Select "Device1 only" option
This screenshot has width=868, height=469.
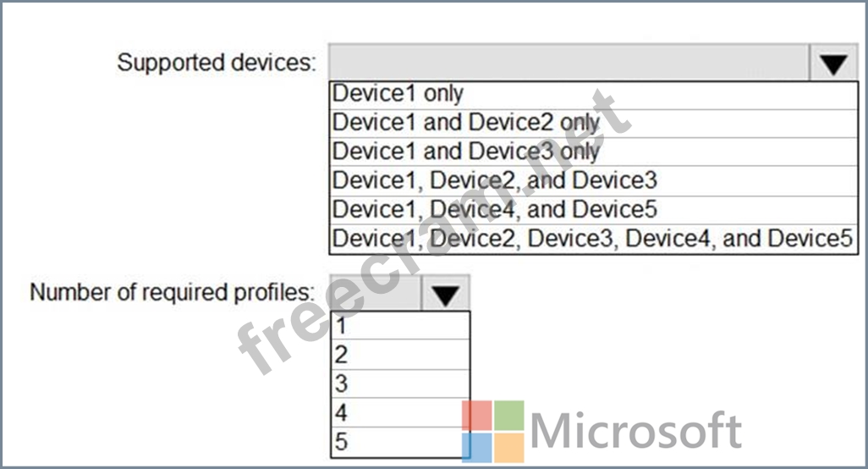[593, 95]
